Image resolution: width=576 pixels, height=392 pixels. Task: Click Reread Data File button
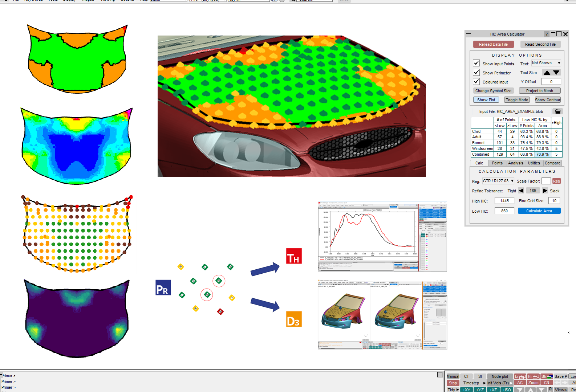[493, 44]
